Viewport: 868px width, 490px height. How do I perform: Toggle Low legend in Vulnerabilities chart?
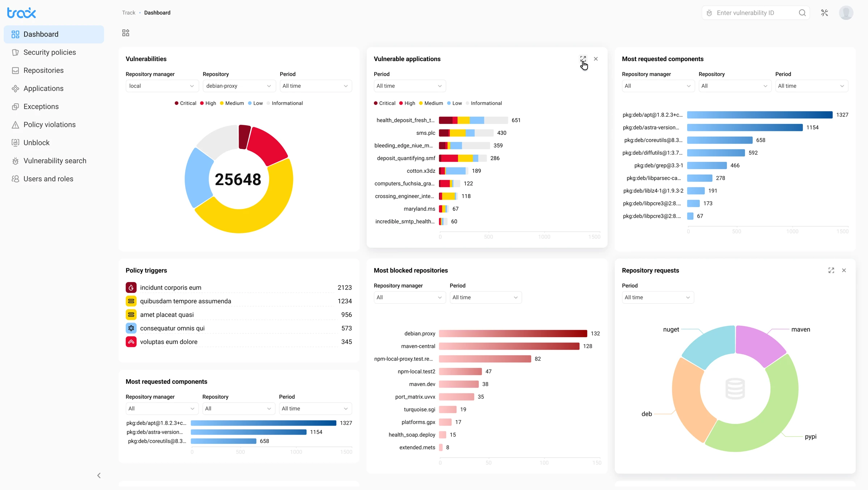pos(255,103)
